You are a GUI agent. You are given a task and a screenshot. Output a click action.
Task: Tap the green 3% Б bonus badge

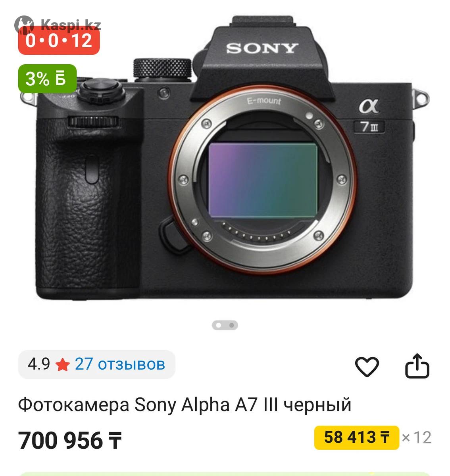[47, 79]
